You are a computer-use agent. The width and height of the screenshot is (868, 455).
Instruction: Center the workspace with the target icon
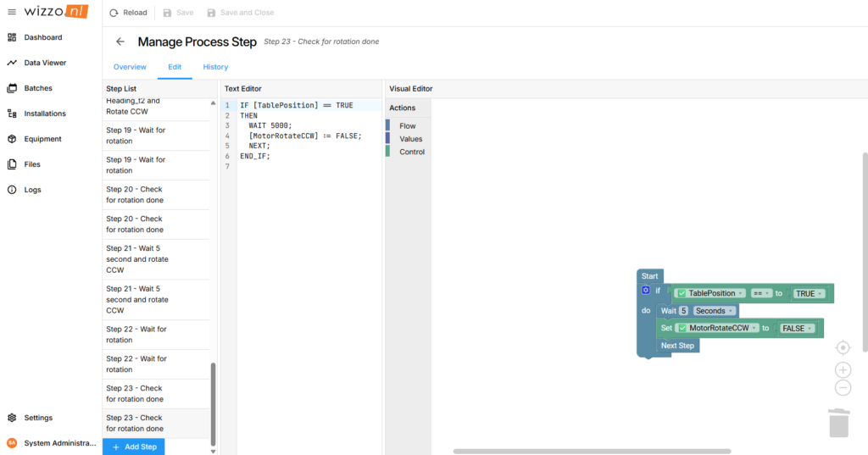[843, 347]
